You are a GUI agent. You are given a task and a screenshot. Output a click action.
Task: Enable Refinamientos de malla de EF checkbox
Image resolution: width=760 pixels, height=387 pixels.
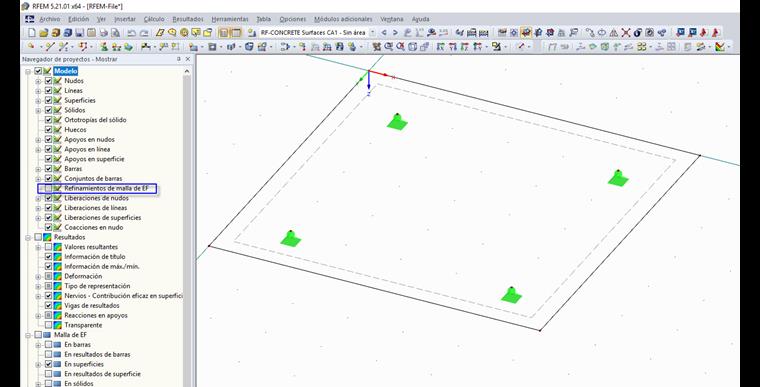tap(48, 188)
